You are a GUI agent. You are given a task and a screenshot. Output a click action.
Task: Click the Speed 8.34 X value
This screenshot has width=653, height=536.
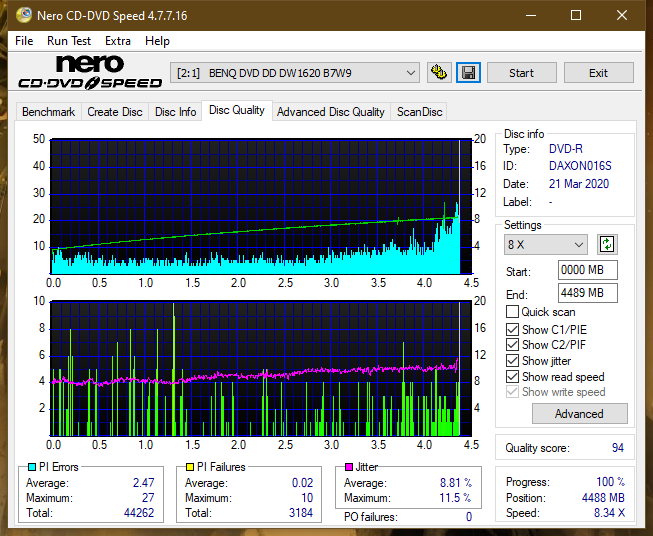pyautogui.click(x=609, y=513)
